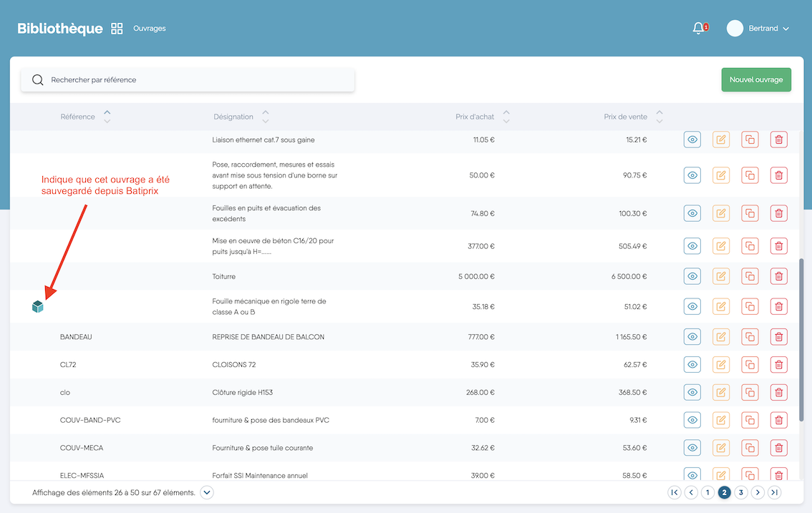Duplicate the CLOISONS 72 ouvrage
Screen dimensions: 812x513
pyautogui.click(x=750, y=364)
